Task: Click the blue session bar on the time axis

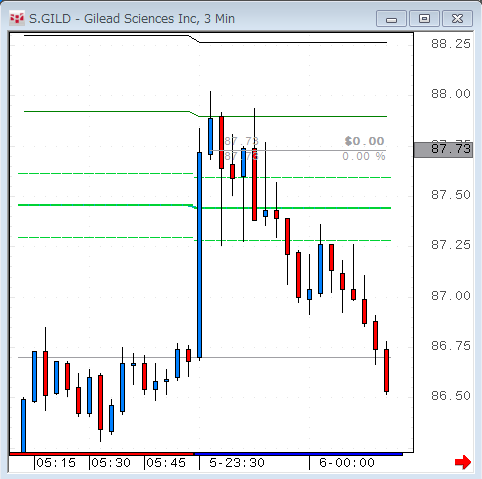Action: (x=298, y=454)
